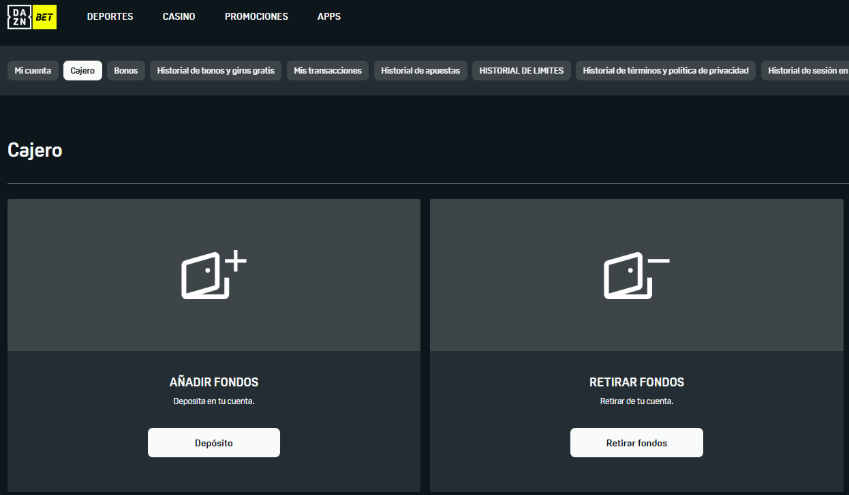Image resolution: width=849 pixels, height=495 pixels.
Task: Click the Depósito button
Action: (x=214, y=442)
